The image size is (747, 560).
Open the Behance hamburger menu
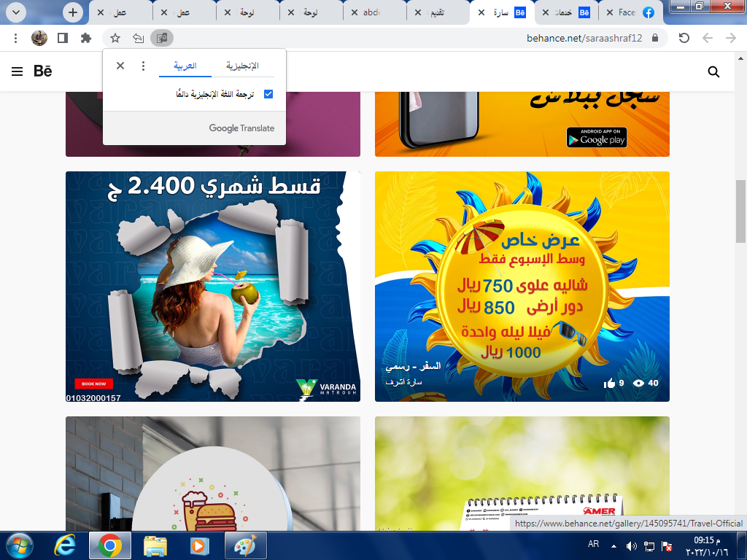pyautogui.click(x=18, y=71)
